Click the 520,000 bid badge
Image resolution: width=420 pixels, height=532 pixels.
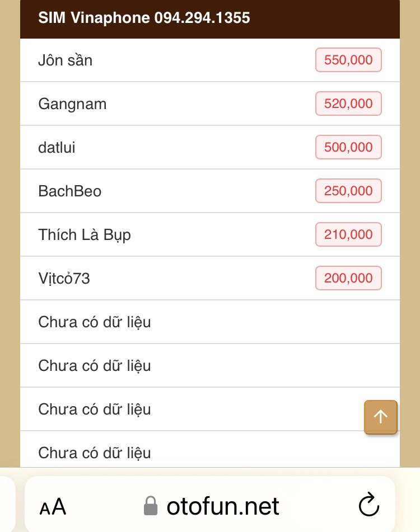coord(348,103)
